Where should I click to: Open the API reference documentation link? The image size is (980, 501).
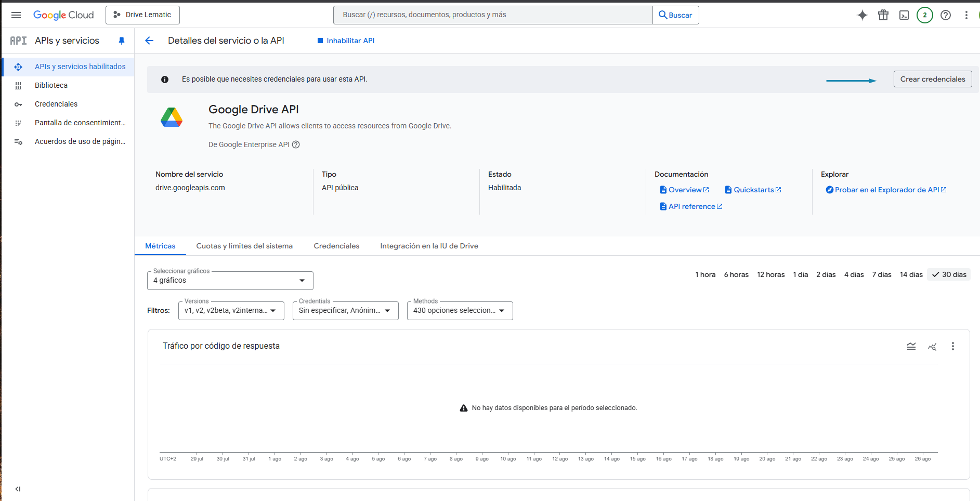(x=691, y=206)
